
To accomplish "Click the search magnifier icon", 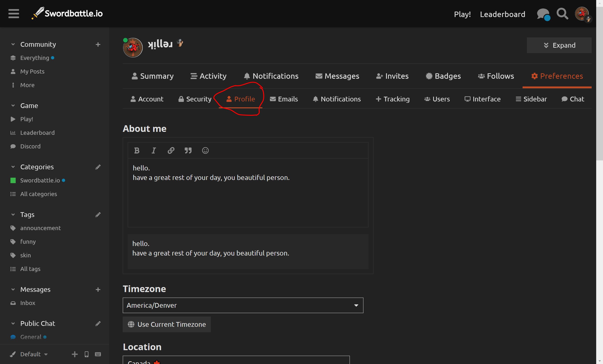I will click(562, 14).
